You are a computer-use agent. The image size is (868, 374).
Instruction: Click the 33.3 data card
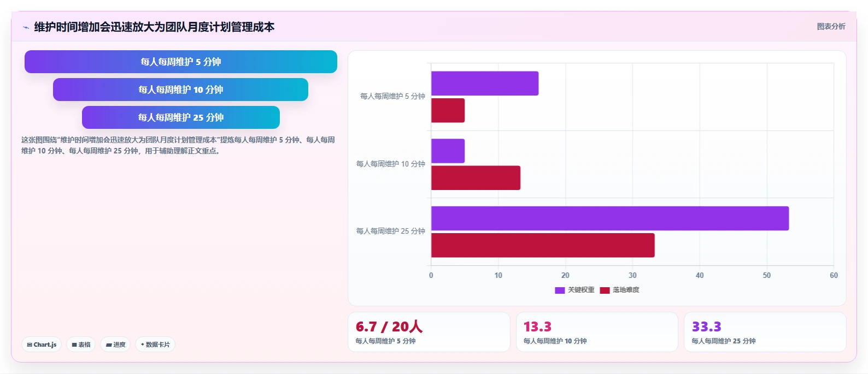(x=765, y=332)
